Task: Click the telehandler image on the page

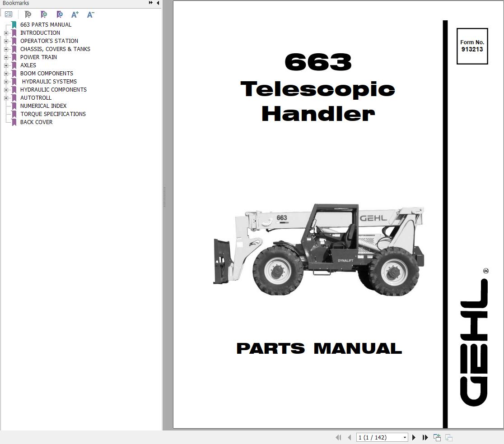Action: 318,249
